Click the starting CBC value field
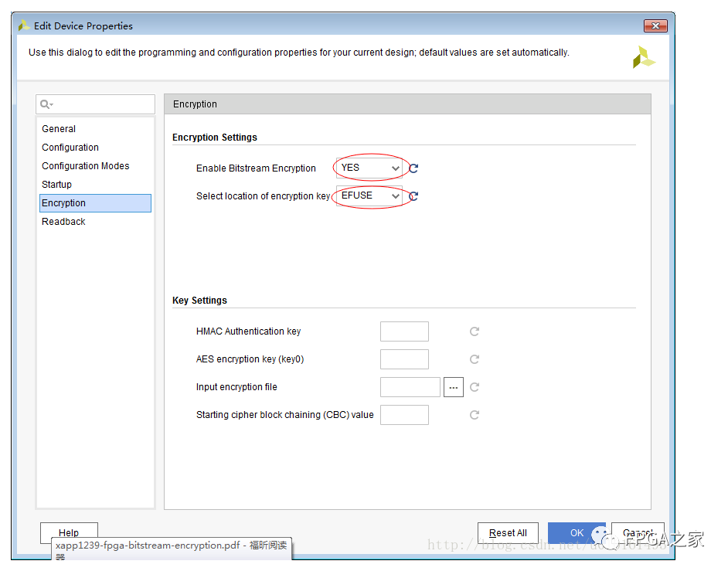 (404, 415)
